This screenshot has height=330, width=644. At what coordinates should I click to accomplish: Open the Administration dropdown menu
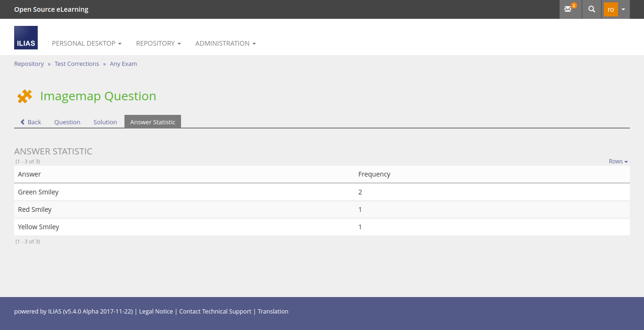pyautogui.click(x=225, y=43)
